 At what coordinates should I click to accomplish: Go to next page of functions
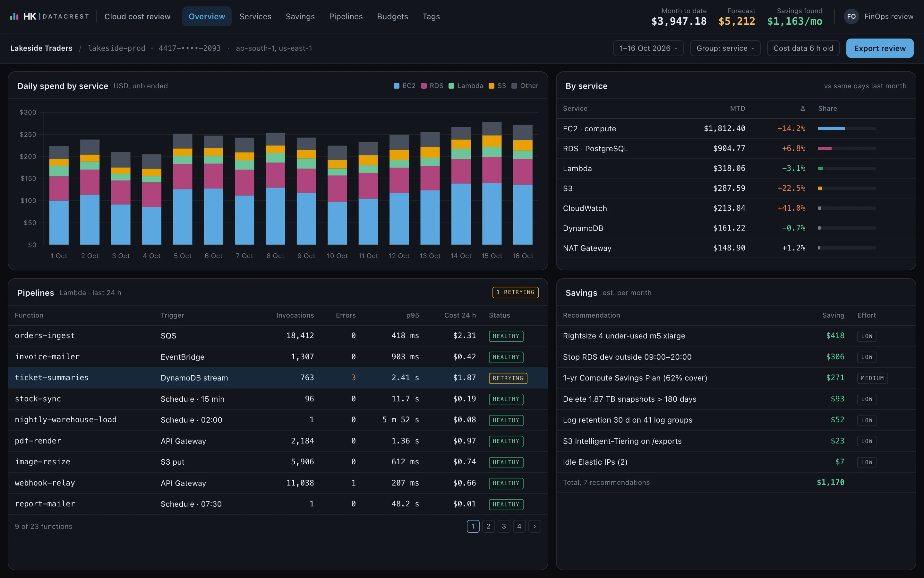click(x=535, y=526)
